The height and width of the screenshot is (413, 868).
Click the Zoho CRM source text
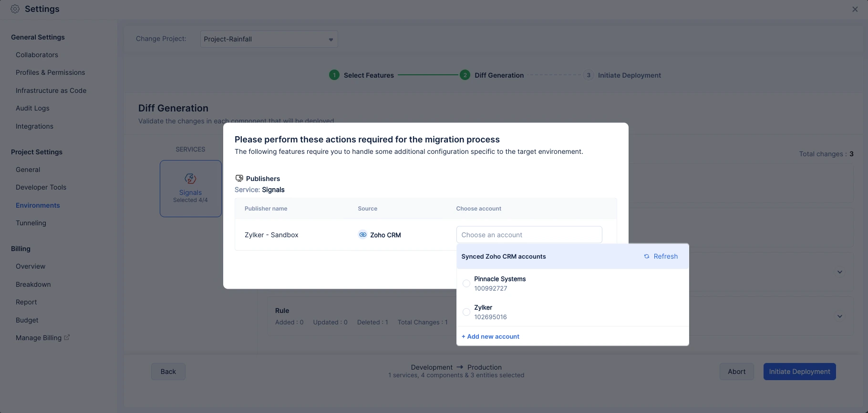(385, 235)
